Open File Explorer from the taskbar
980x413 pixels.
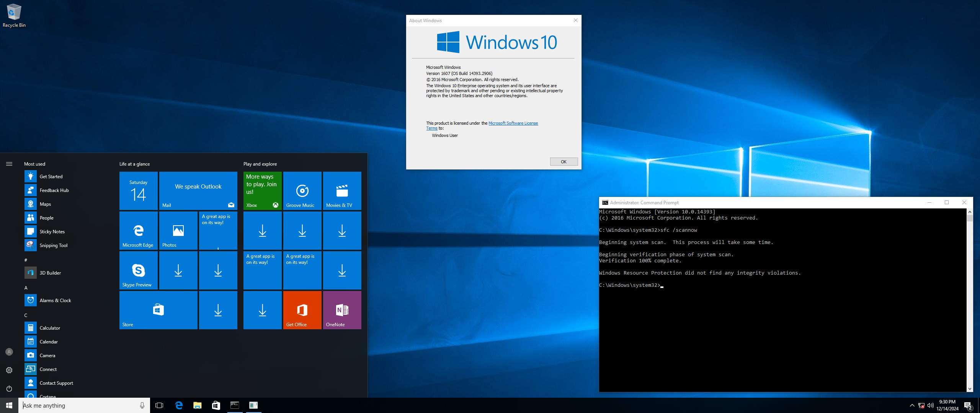(x=198, y=405)
